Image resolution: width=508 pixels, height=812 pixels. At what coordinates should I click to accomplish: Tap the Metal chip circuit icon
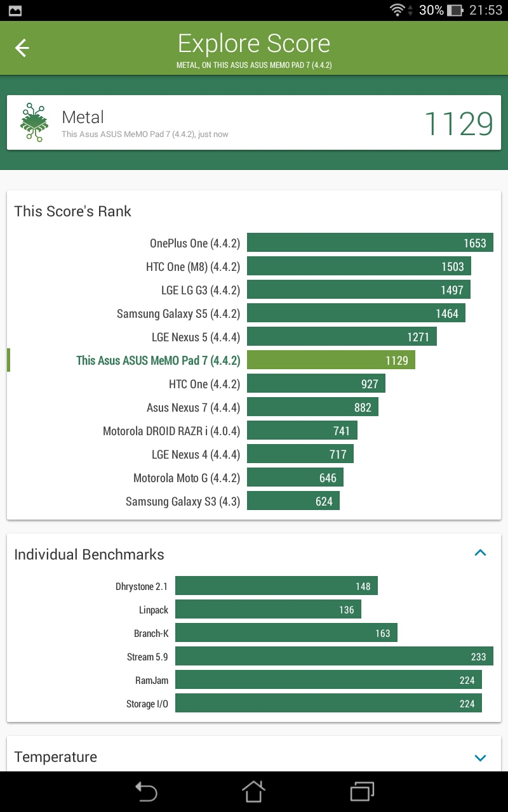(34, 122)
